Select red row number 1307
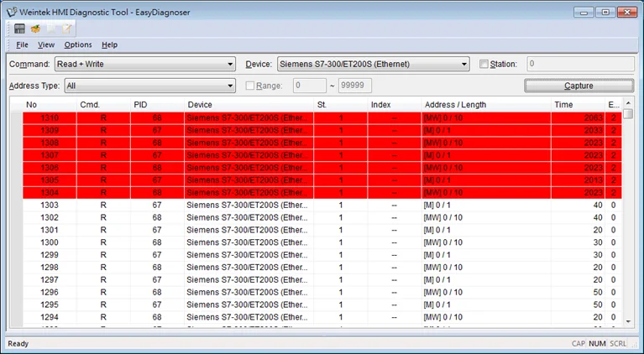Image resolution: width=644 pixels, height=354 pixels. pos(322,155)
